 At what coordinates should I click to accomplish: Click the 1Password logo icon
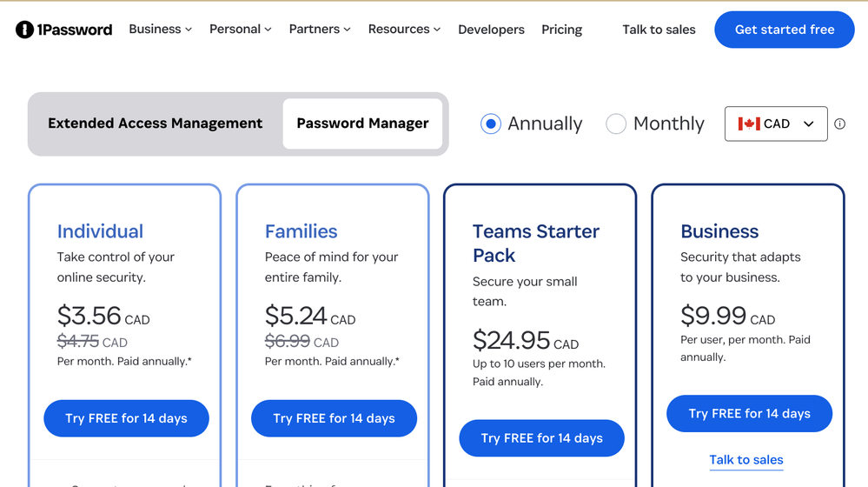24,30
